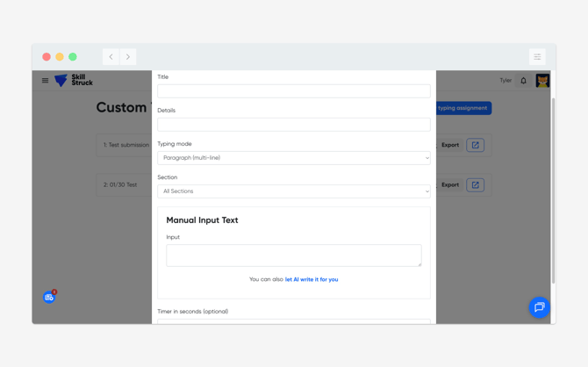Screen dimensions: 588x367
Task: Click the Title input field
Action: pos(293,91)
